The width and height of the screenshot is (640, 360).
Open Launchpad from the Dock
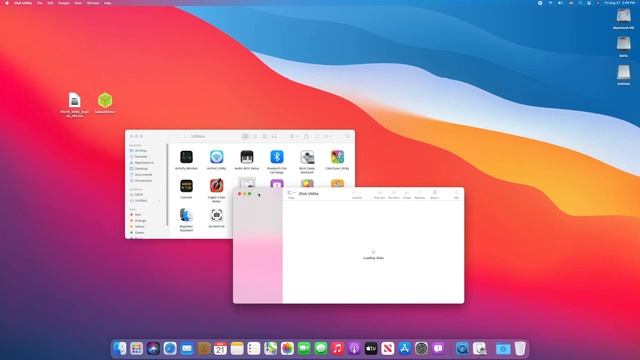136,348
